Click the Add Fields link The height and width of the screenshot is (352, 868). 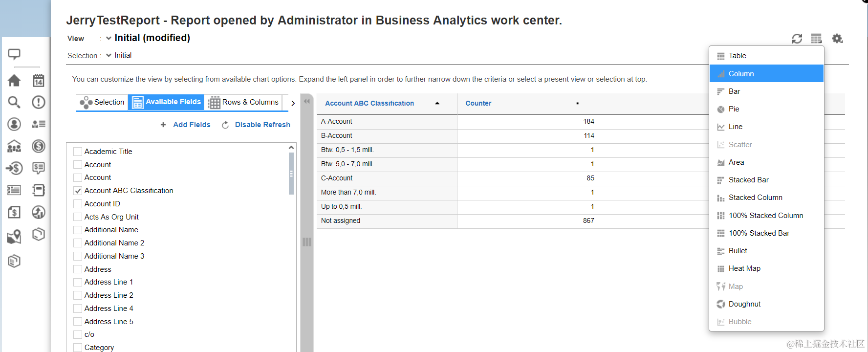[x=191, y=125]
